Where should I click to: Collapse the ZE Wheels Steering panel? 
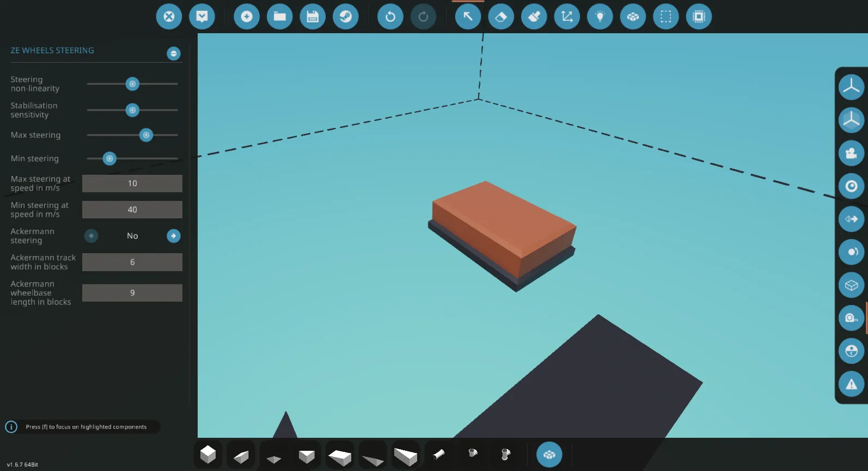coord(173,53)
